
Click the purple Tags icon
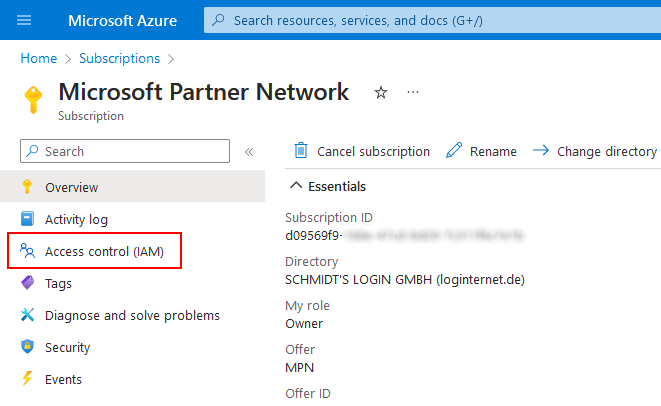point(27,282)
